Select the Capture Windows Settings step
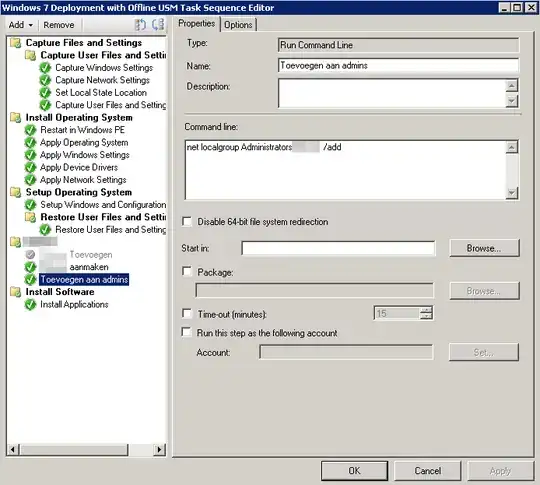The image size is (540, 485). (x=104, y=68)
